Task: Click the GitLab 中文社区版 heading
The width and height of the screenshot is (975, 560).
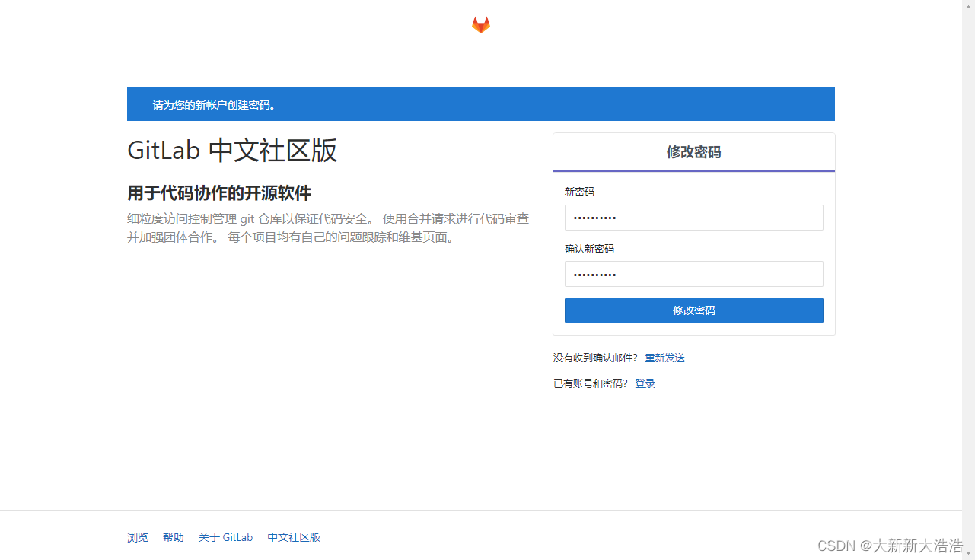Action: 232,151
